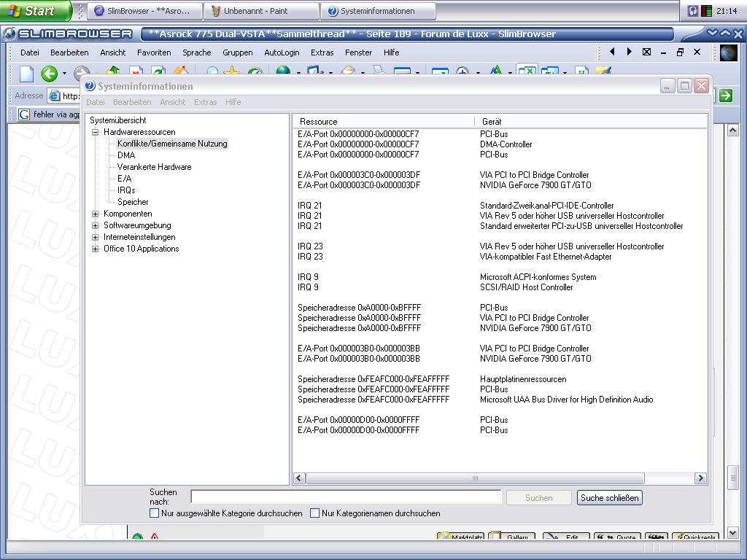Screen dimensions: 747x560
Task: Open Systeminformationen's Hilfe menu
Action: click(x=233, y=102)
